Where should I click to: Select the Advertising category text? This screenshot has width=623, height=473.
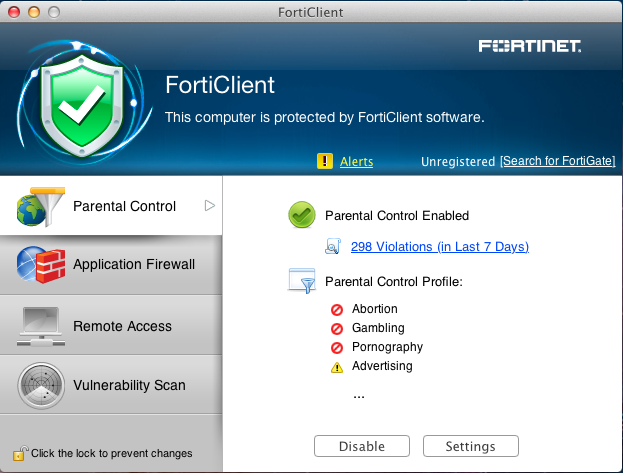tap(382, 366)
